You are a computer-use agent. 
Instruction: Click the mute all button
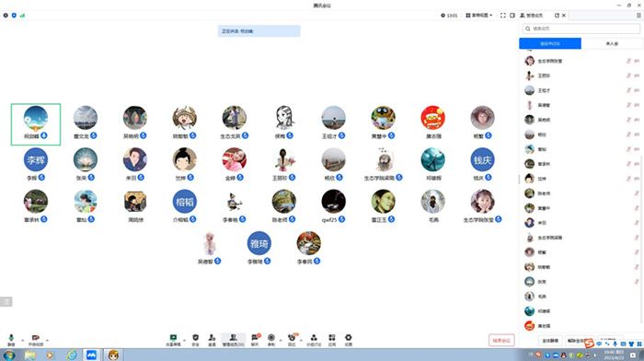pyautogui.click(x=550, y=341)
